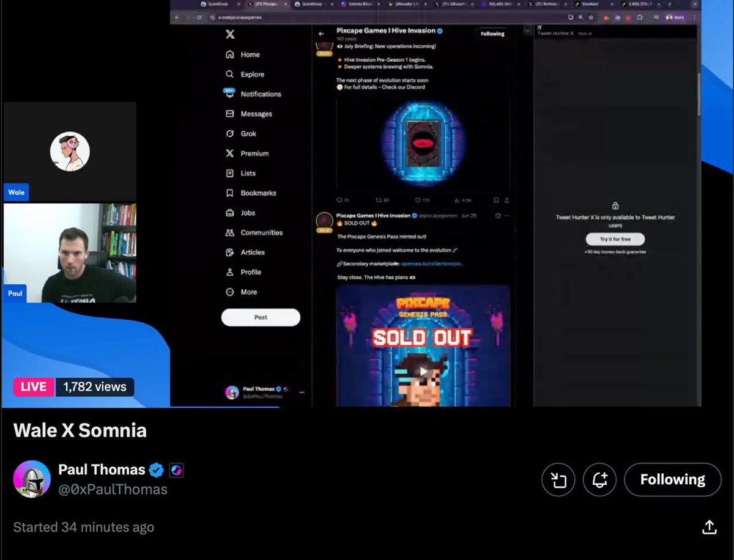Click Try it for free button

point(615,240)
